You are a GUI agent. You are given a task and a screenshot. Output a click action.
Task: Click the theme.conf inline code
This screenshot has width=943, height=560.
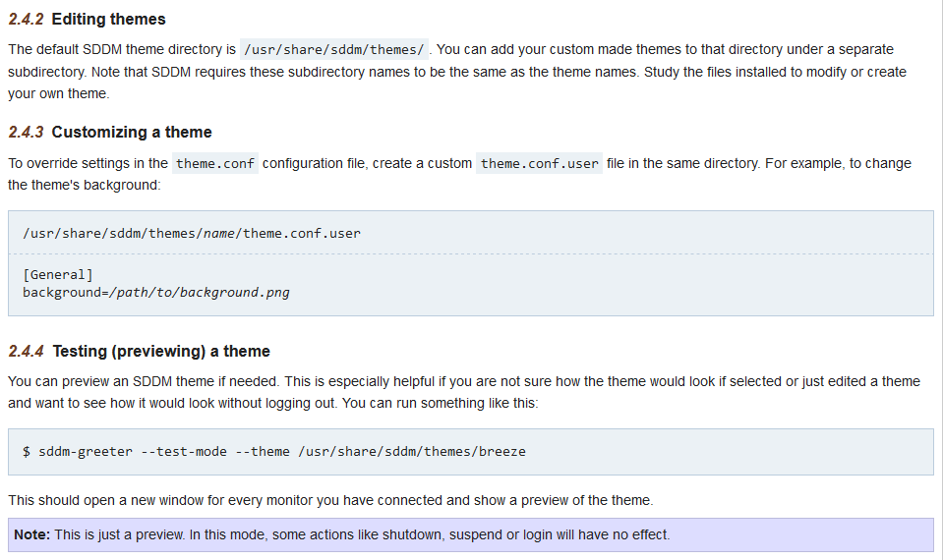[x=214, y=163]
